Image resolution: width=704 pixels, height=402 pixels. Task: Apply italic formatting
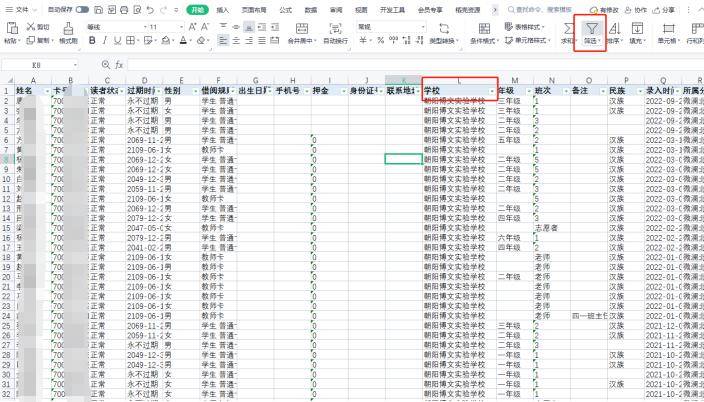coord(105,42)
